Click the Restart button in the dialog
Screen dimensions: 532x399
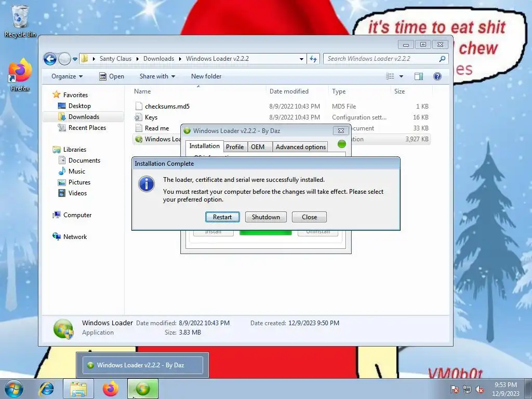pos(222,217)
